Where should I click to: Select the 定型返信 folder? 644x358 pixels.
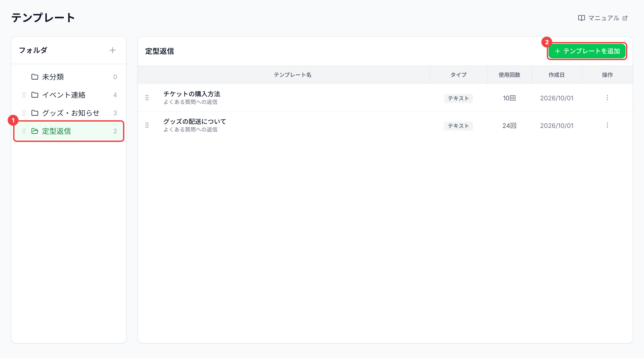click(x=69, y=131)
